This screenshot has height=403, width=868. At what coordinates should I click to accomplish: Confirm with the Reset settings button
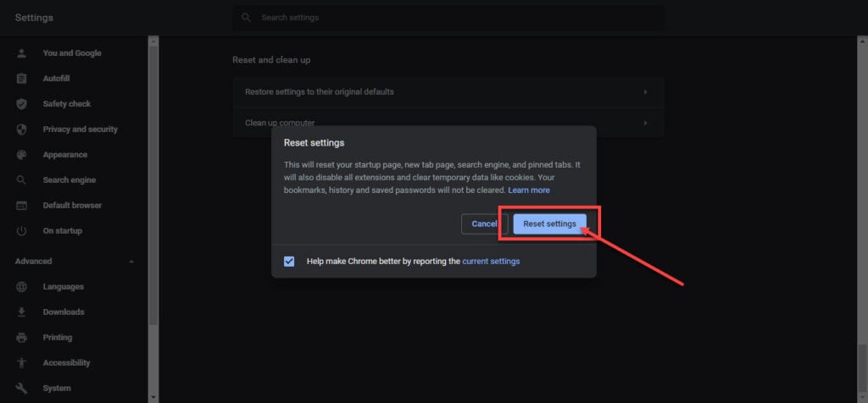pyautogui.click(x=549, y=224)
